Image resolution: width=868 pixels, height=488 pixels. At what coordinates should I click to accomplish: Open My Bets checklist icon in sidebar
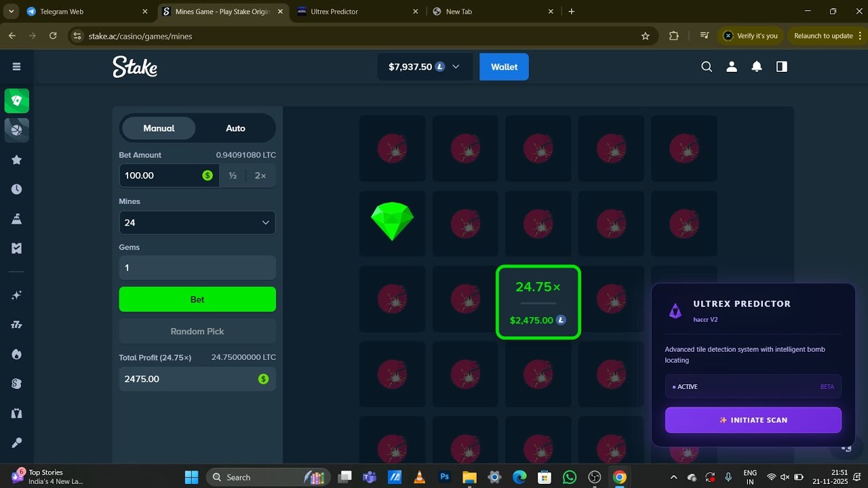[x=17, y=248]
